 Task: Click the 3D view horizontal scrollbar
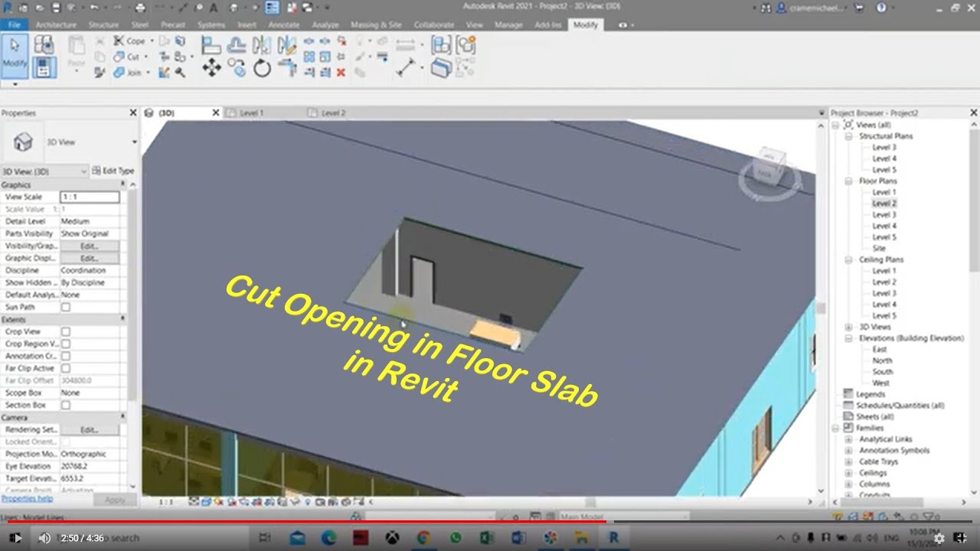[590, 502]
